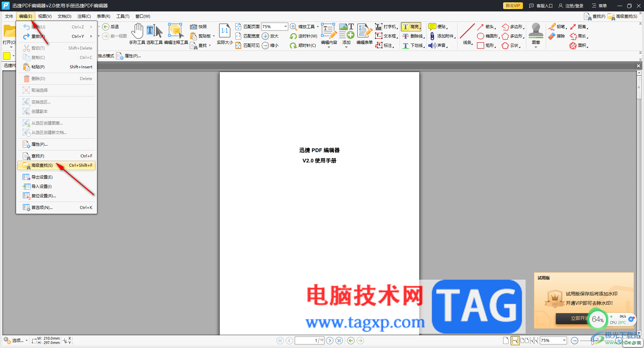This screenshot has height=348, width=644.
Task: Open the Document (文档) menu
Action: 64,16
